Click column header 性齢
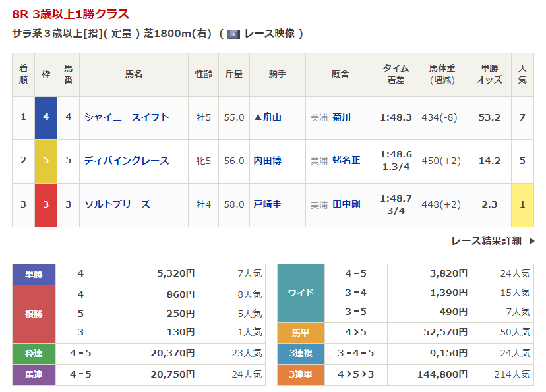Viewport: 546px width, 392px height. [203, 74]
